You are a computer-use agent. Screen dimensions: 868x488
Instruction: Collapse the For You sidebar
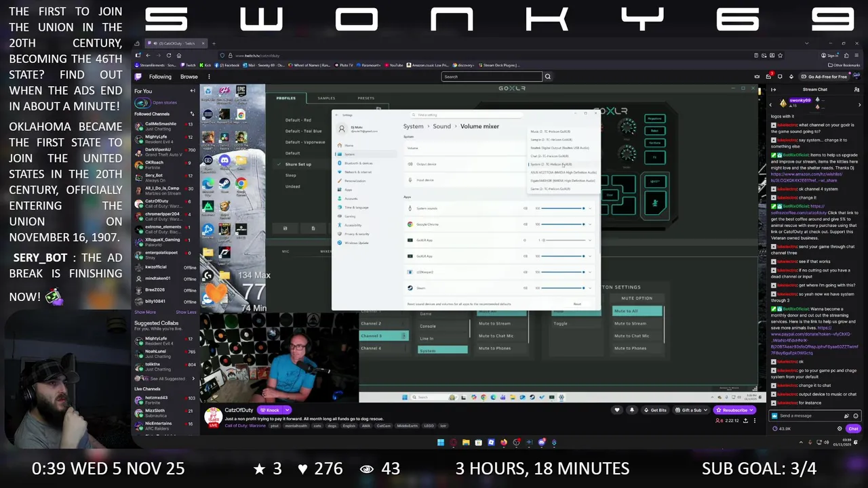pos(193,91)
